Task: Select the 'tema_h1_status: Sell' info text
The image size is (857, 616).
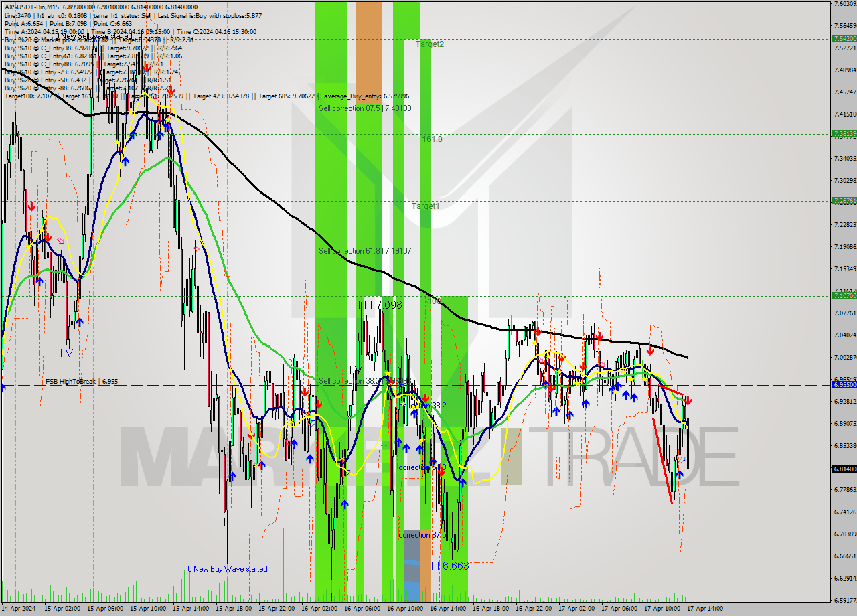Action: [x=121, y=15]
